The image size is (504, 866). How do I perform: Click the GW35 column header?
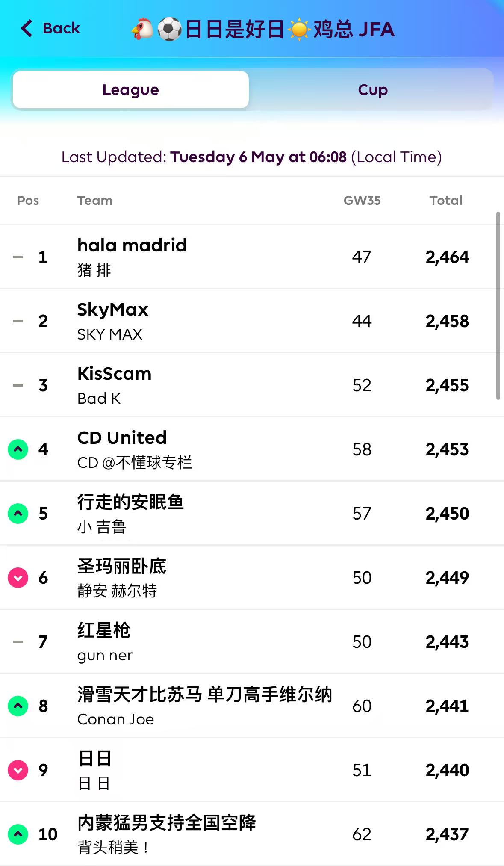(x=362, y=201)
